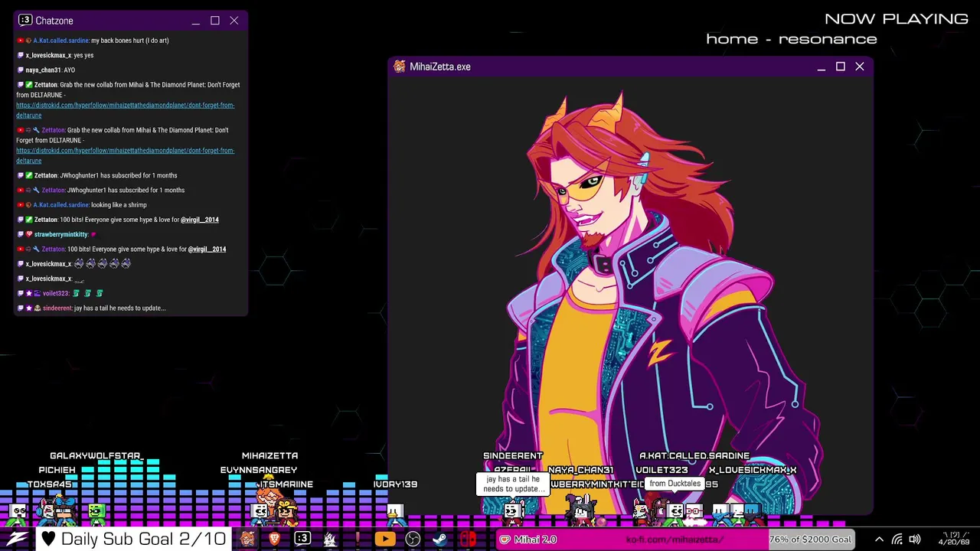Click the heart badge beside strawberrymintkitty
This screenshot has height=551, width=980.
pos(29,234)
